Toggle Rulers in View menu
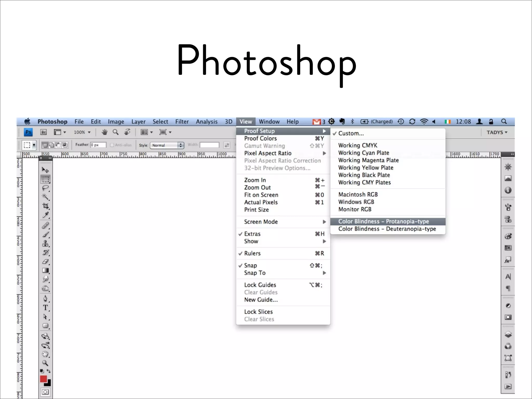The height and width of the screenshot is (399, 532). coord(283,253)
